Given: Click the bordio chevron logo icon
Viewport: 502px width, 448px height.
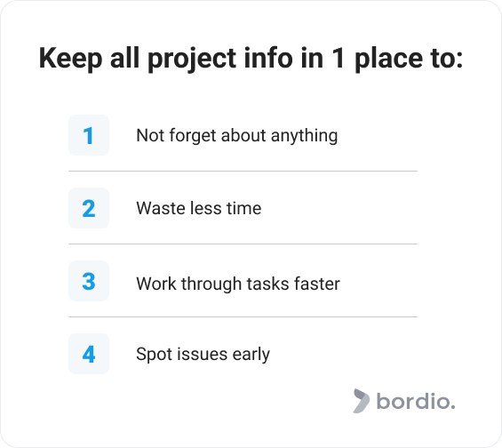Looking at the screenshot, I should click(x=361, y=401).
